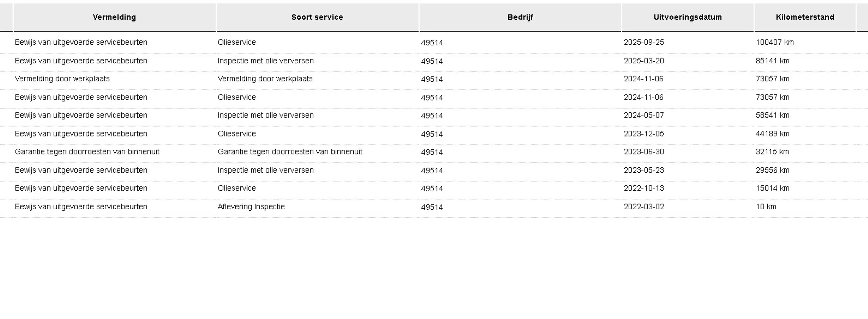Click the Soort service column header
This screenshot has width=868, height=319.
click(x=317, y=17)
